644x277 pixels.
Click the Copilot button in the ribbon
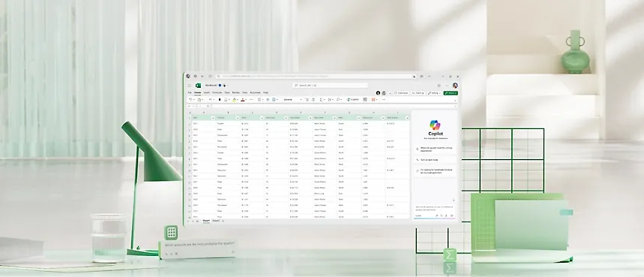(353, 99)
